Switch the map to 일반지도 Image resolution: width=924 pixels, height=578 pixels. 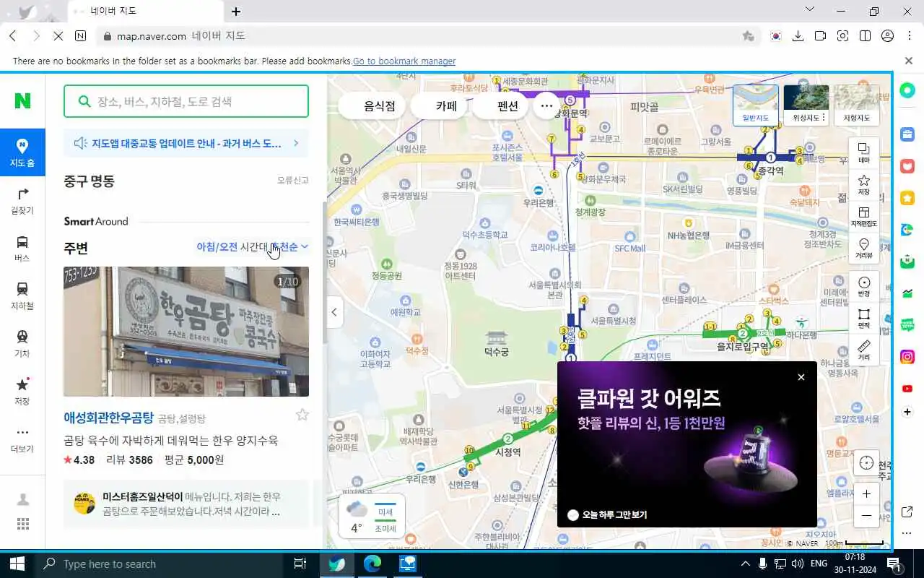[756, 105]
